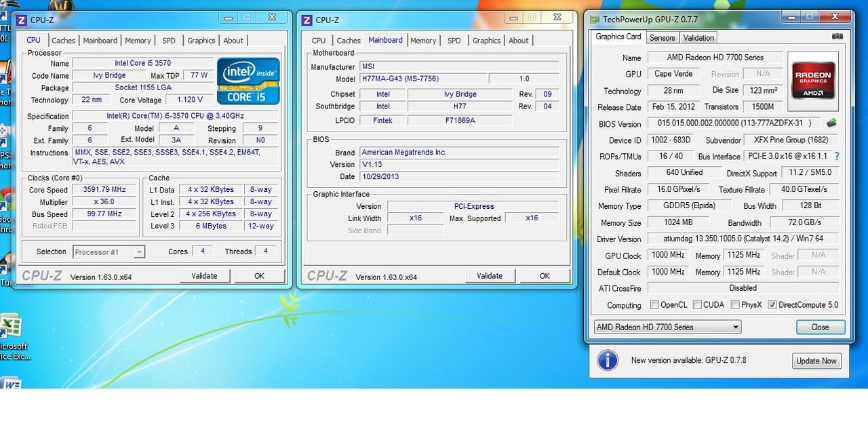The width and height of the screenshot is (868, 438).
Task: Click Validate in the Mainboard CPU-Z window
Action: point(490,276)
